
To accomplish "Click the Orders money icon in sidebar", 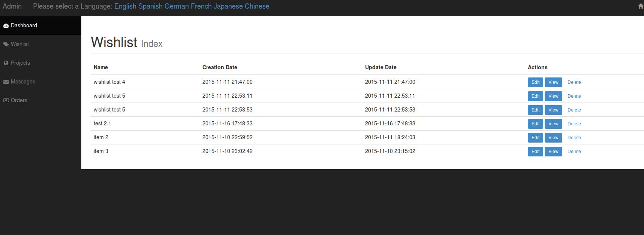I will [x=6, y=100].
